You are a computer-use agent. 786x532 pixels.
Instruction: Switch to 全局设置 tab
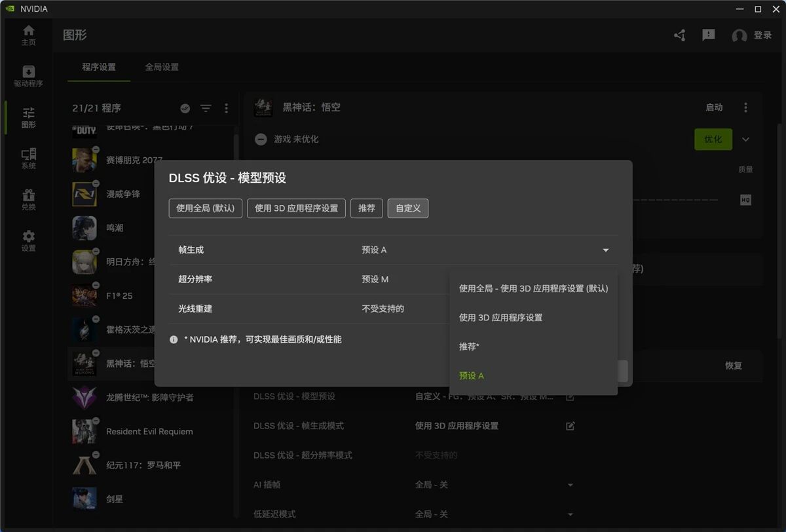point(162,67)
